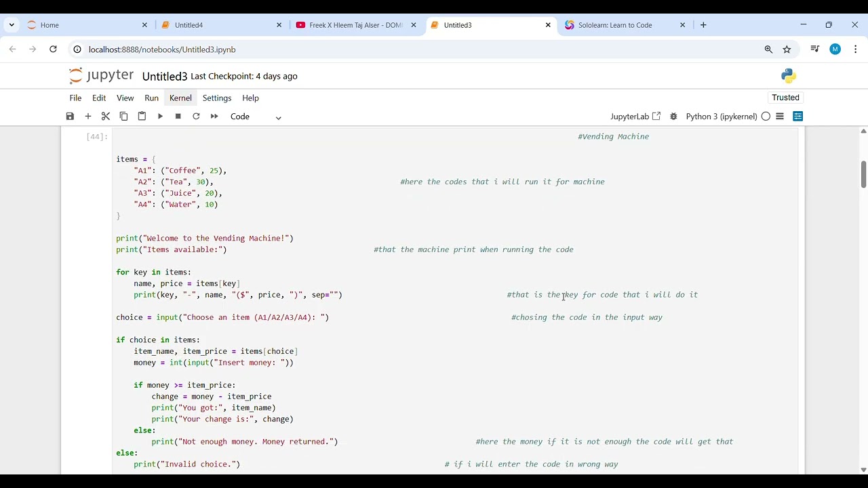Open the browser zoom magnifier icon
Screen dimensions: 868x488
(x=768, y=49)
